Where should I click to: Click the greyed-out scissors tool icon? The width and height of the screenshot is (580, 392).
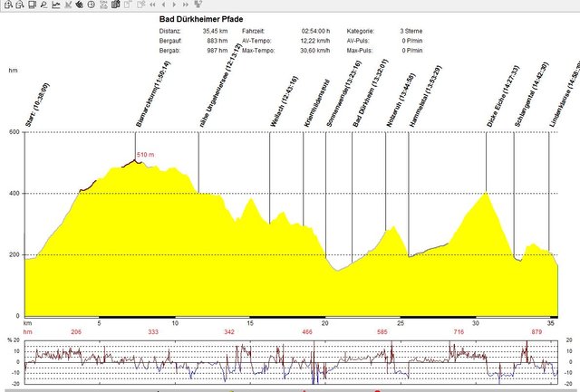pyautogui.click(x=68, y=5)
